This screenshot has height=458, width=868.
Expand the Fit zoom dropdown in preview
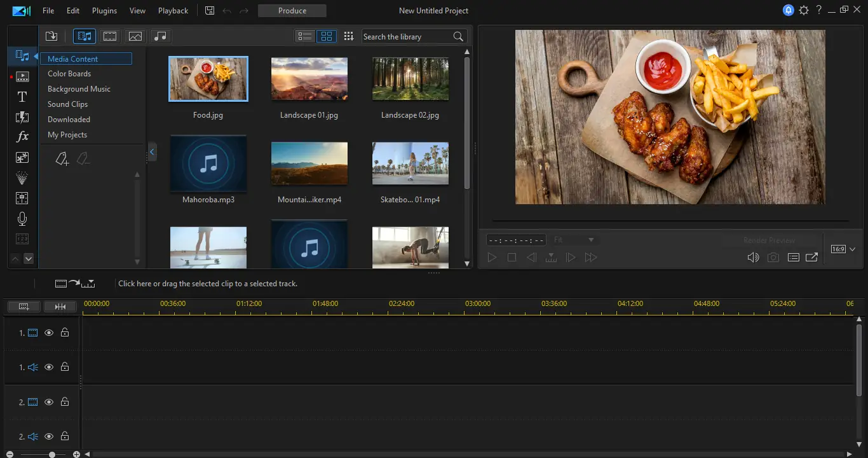[x=574, y=240]
